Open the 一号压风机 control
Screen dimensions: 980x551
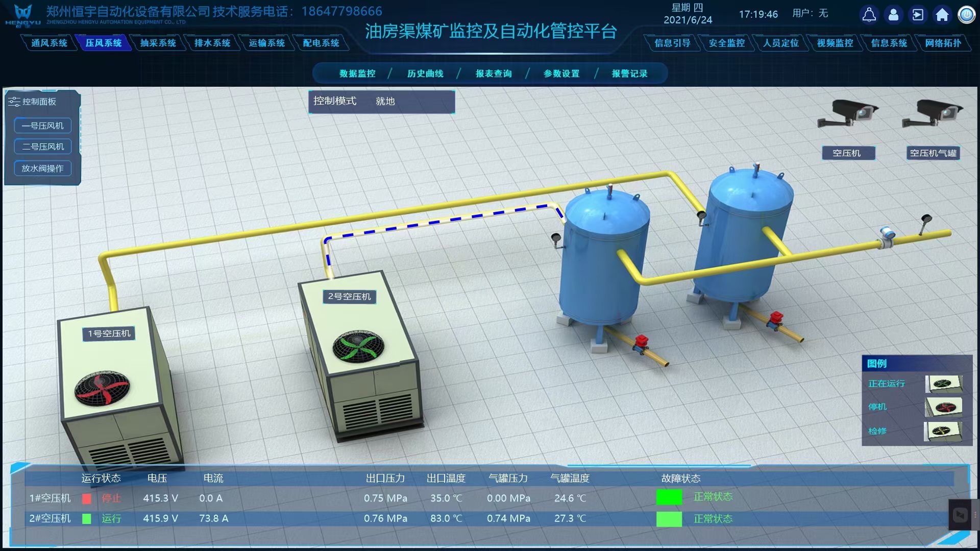43,126
